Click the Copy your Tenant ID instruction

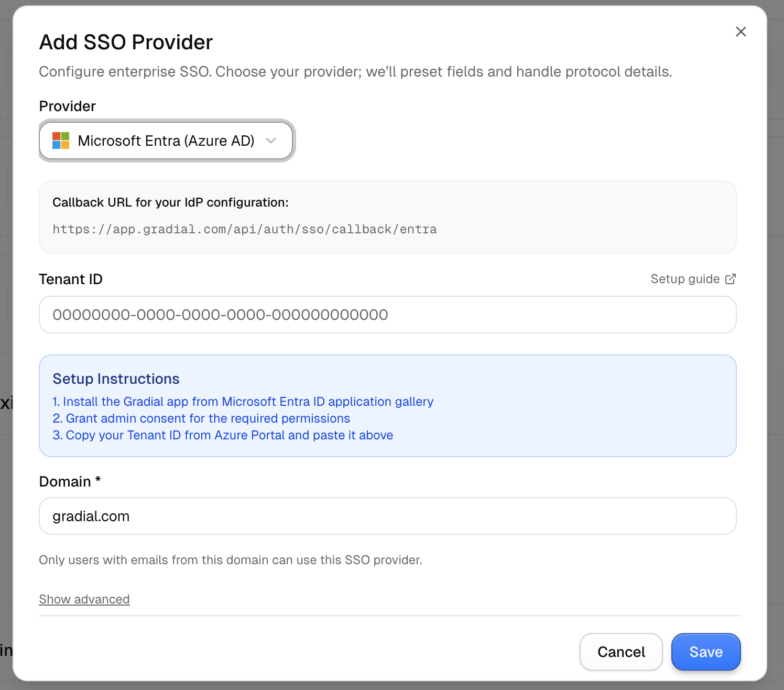(x=223, y=435)
